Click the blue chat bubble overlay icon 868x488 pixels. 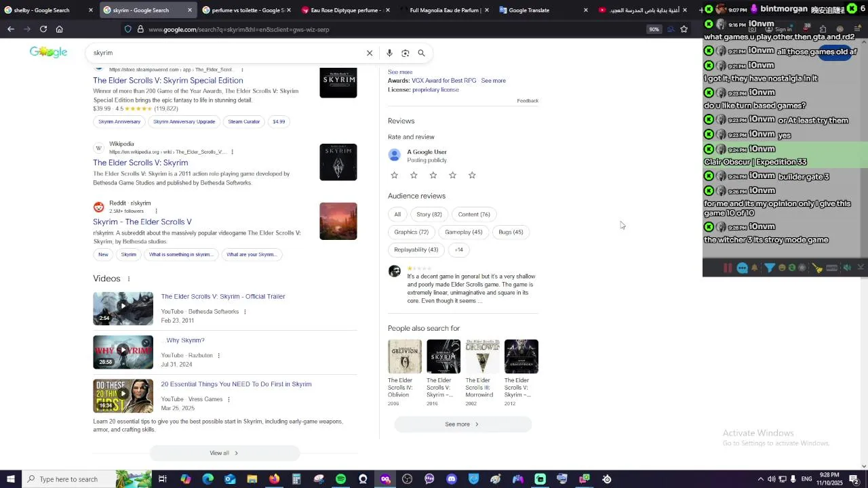(x=743, y=268)
